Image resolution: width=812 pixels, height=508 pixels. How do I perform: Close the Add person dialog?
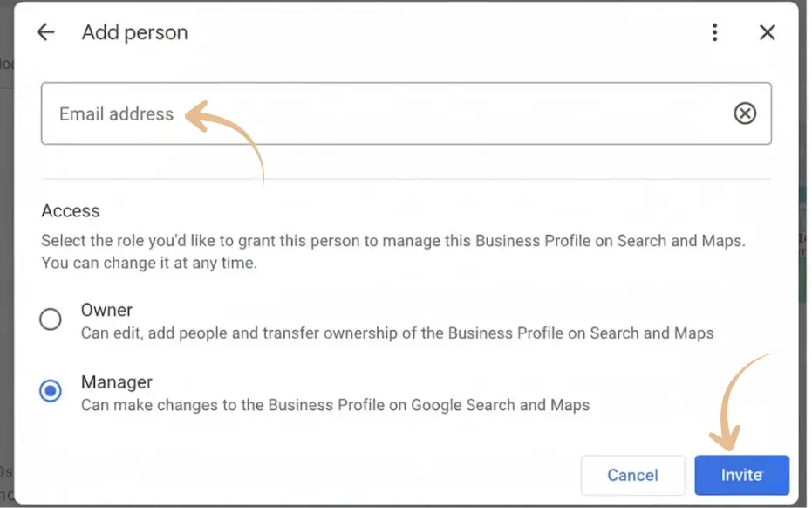[767, 32]
